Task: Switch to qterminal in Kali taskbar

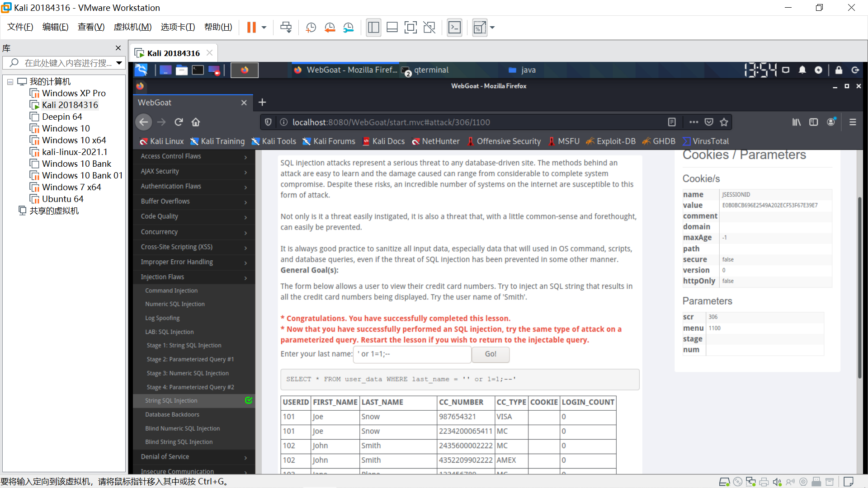Action: tap(430, 70)
